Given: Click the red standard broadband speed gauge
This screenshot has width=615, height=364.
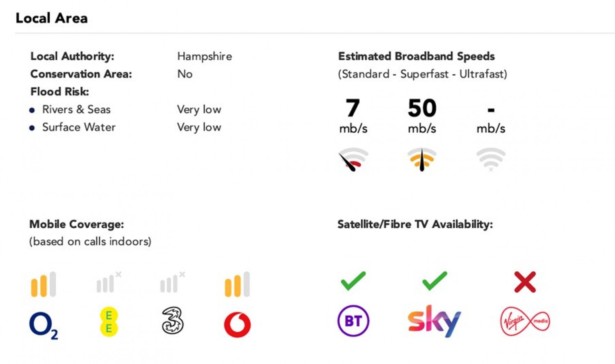Looking at the screenshot, I should point(353,159).
